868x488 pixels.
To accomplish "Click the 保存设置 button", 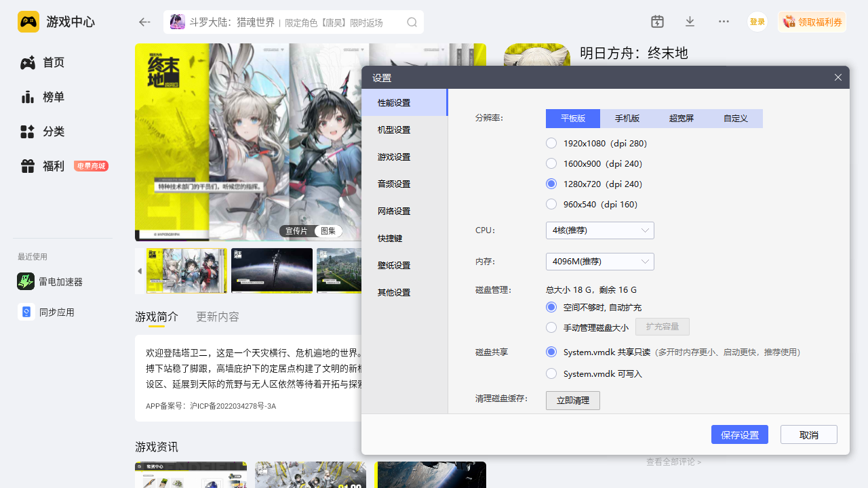I will 739,434.
